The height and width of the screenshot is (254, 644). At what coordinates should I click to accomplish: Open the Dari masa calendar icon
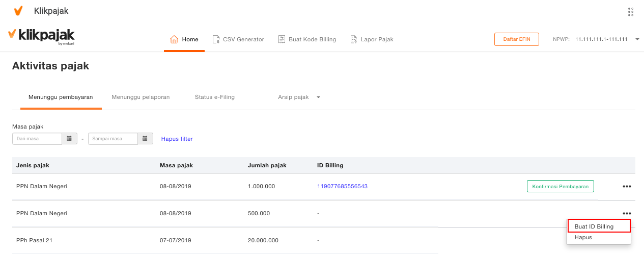(x=69, y=139)
